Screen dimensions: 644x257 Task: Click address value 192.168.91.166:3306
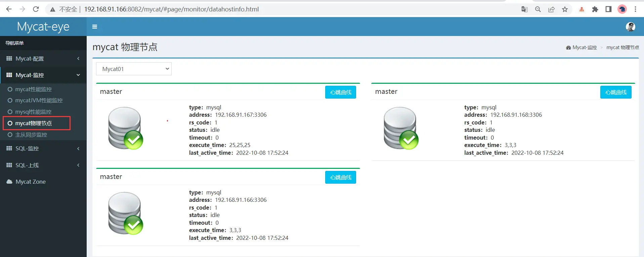click(x=241, y=200)
